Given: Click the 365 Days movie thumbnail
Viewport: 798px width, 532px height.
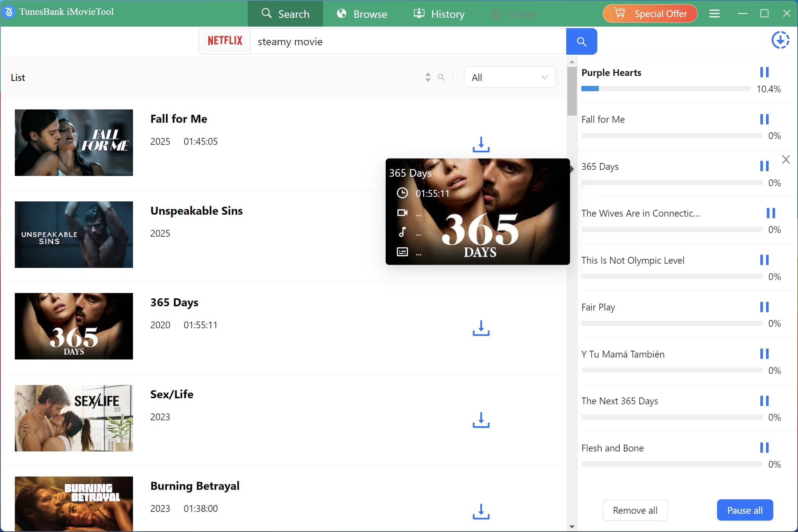Looking at the screenshot, I should click(x=74, y=326).
